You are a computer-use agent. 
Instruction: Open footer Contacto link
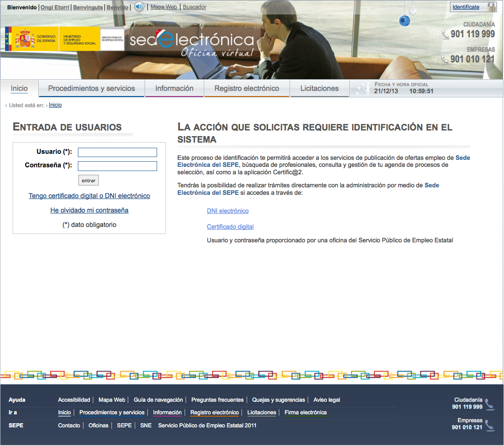pos(69,425)
